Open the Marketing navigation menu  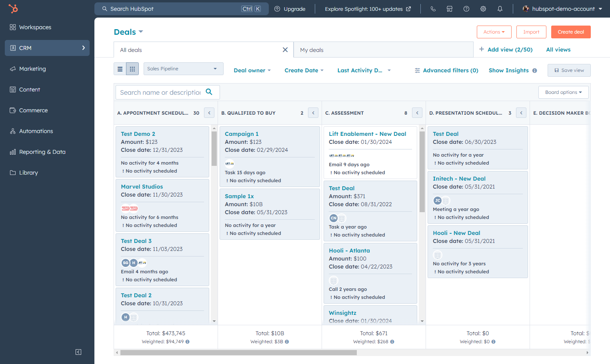pos(47,69)
